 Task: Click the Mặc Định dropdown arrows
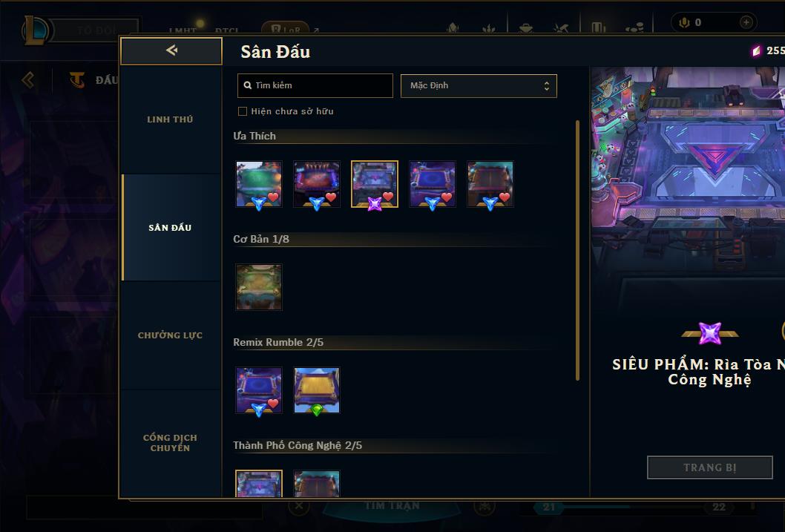pyautogui.click(x=547, y=86)
